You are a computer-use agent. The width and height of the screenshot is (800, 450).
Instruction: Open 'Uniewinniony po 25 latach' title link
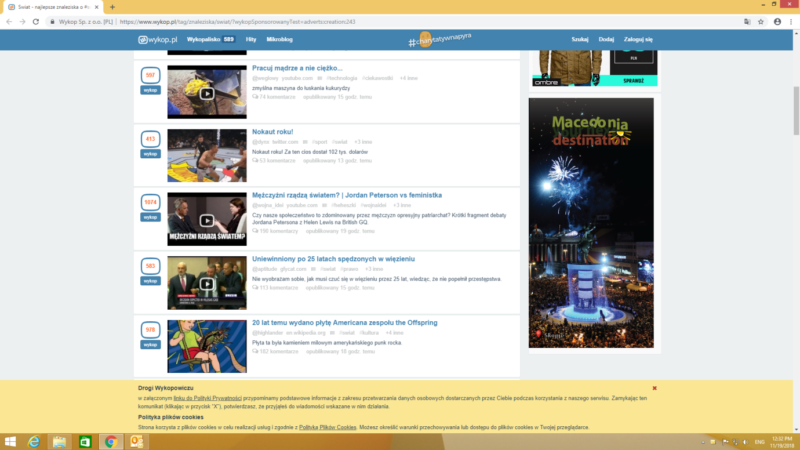pos(333,259)
